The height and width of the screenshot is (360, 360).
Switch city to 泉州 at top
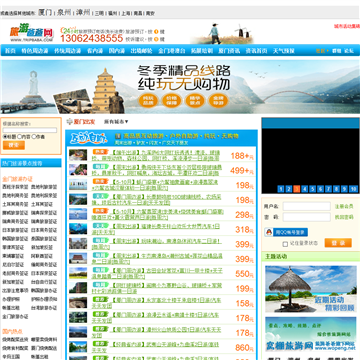[64, 13]
